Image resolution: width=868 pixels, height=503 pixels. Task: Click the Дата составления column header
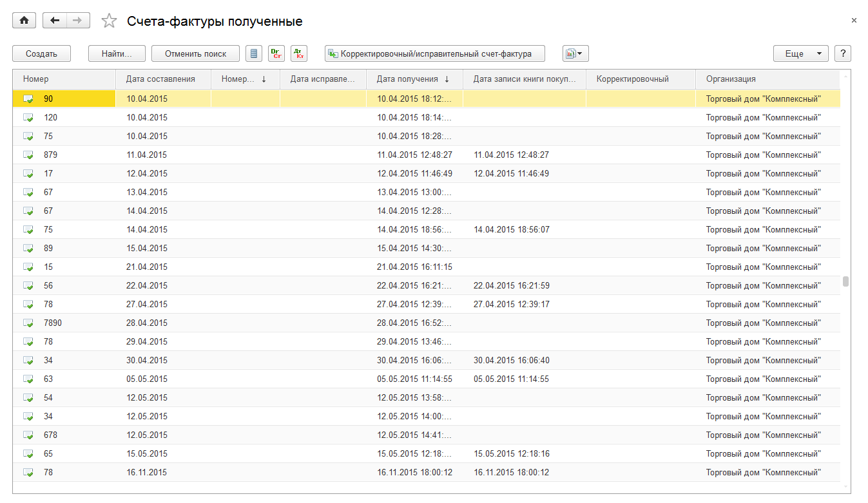pyautogui.click(x=160, y=79)
